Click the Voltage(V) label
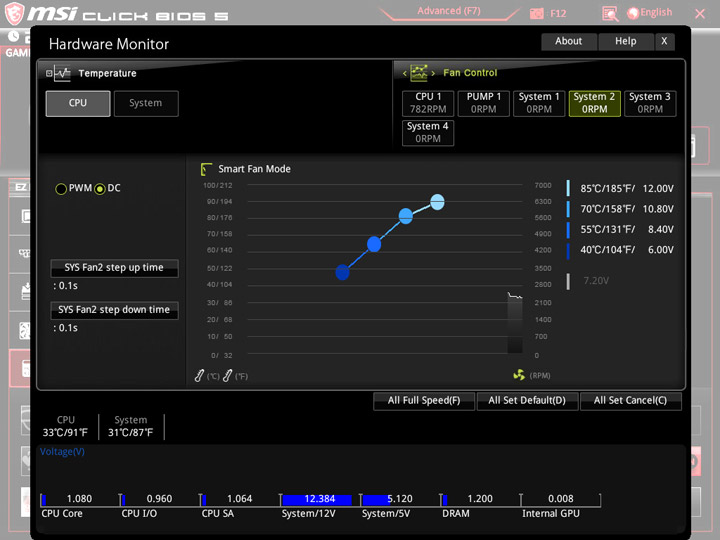Image resolution: width=720 pixels, height=540 pixels. pyautogui.click(x=62, y=452)
